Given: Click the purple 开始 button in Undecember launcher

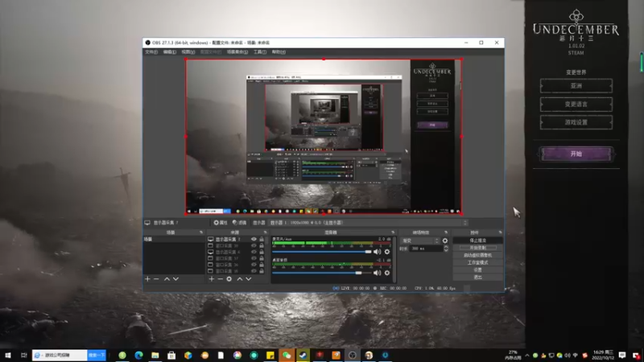Looking at the screenshot, I should coord(576,154).
